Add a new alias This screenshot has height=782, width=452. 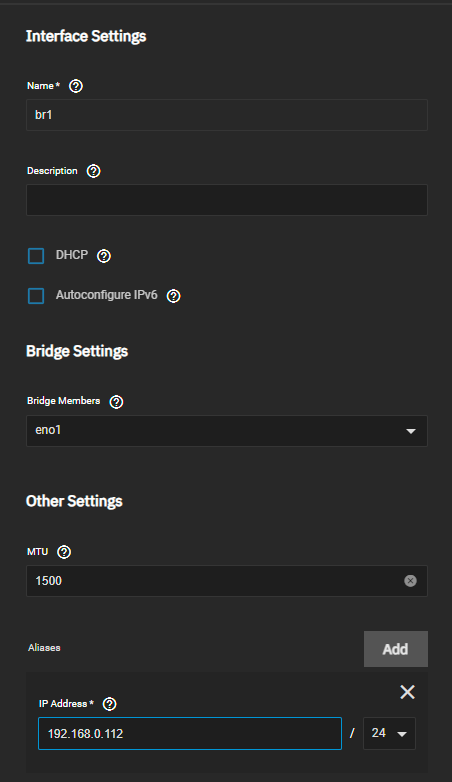[396, 649]
